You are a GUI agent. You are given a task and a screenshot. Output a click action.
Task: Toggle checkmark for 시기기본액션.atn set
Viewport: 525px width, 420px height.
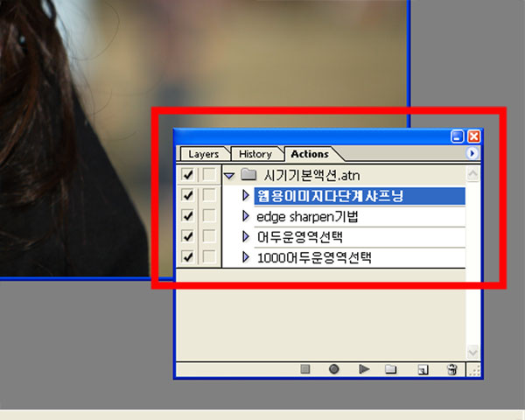(187, 174)
